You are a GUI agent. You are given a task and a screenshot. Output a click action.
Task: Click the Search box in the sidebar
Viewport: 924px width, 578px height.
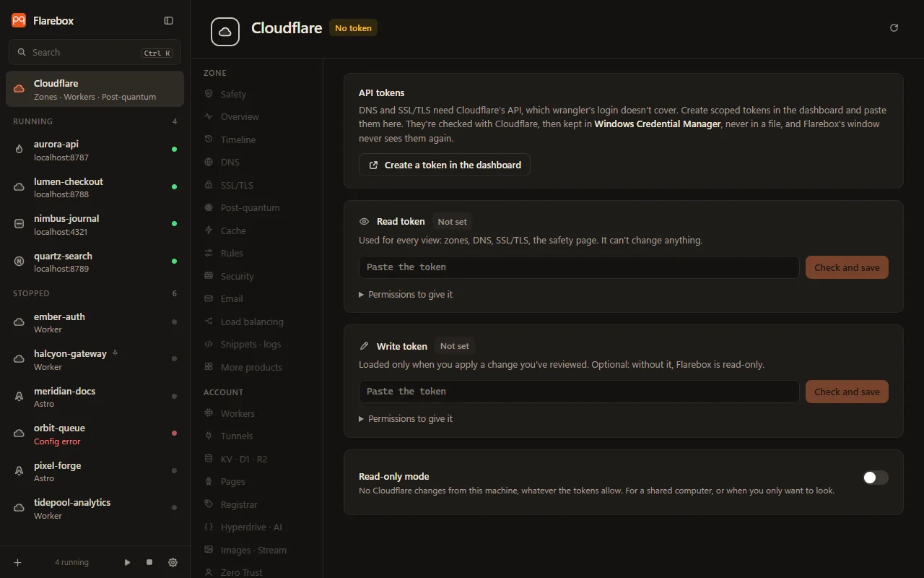[95, 53]
